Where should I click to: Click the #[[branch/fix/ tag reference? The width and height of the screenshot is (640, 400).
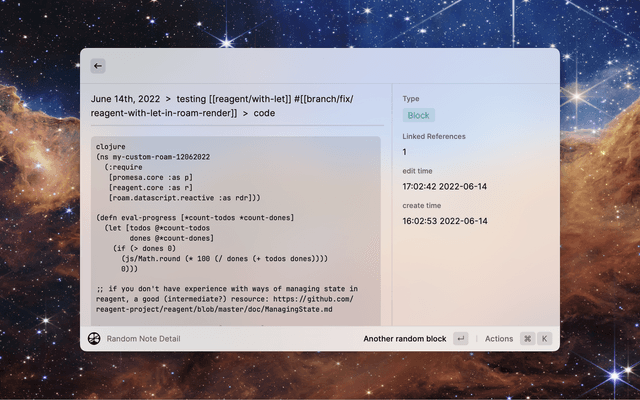[x=324, y=99]
